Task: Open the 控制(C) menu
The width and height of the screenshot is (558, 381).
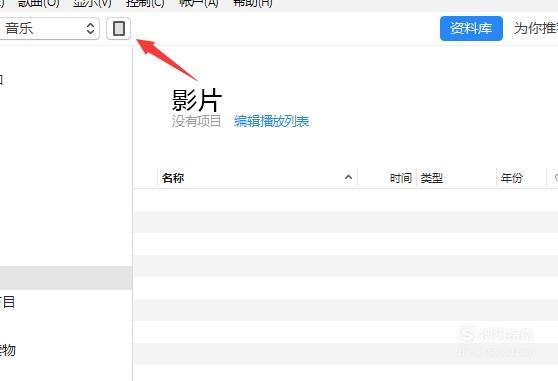Action: (145, 4)
